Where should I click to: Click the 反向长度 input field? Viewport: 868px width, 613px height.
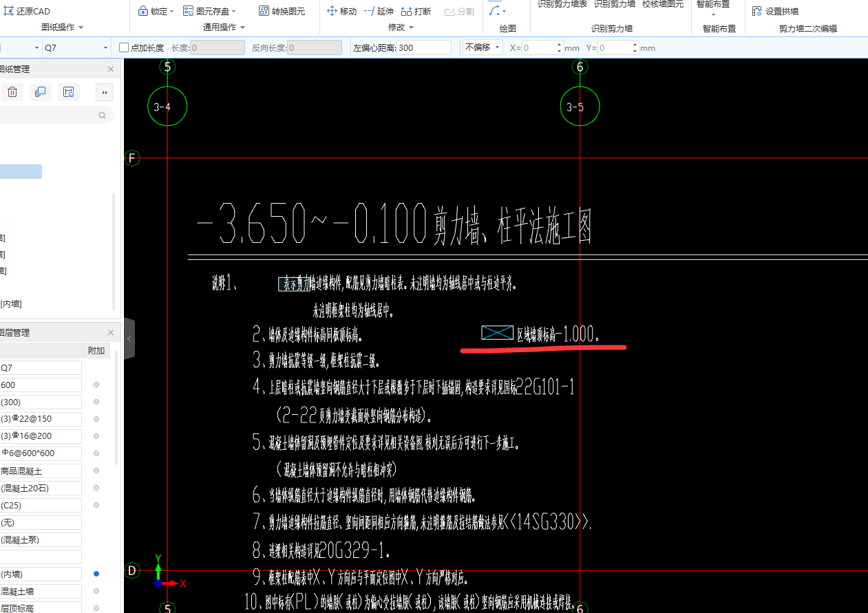click(x=315, y=47)
